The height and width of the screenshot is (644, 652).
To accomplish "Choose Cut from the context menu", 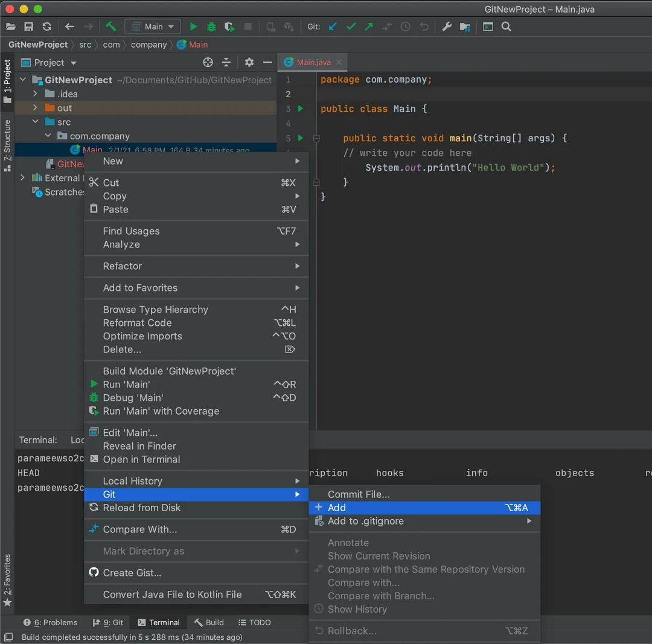I will tap(196, 183).
